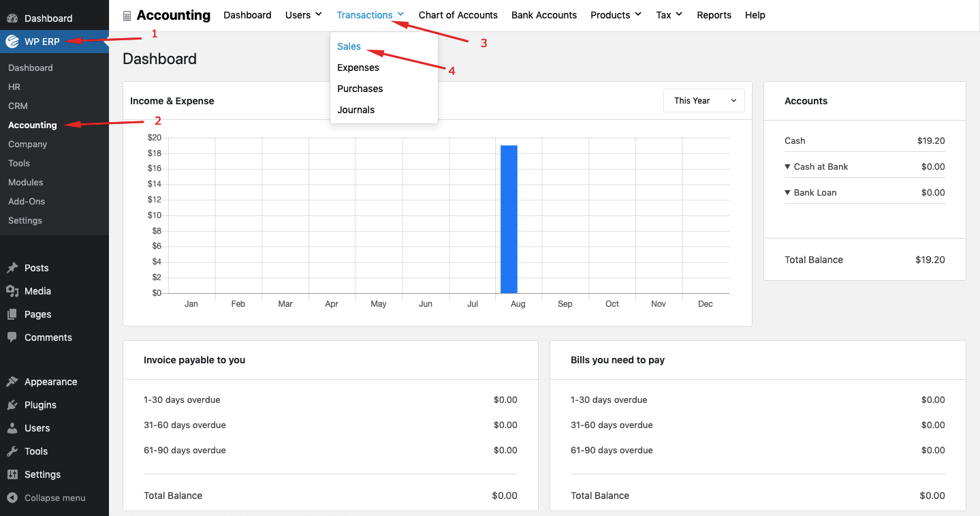The image size is (980, 516).
Task: Open Chart of Accounts page
Action: click(458, 15)
